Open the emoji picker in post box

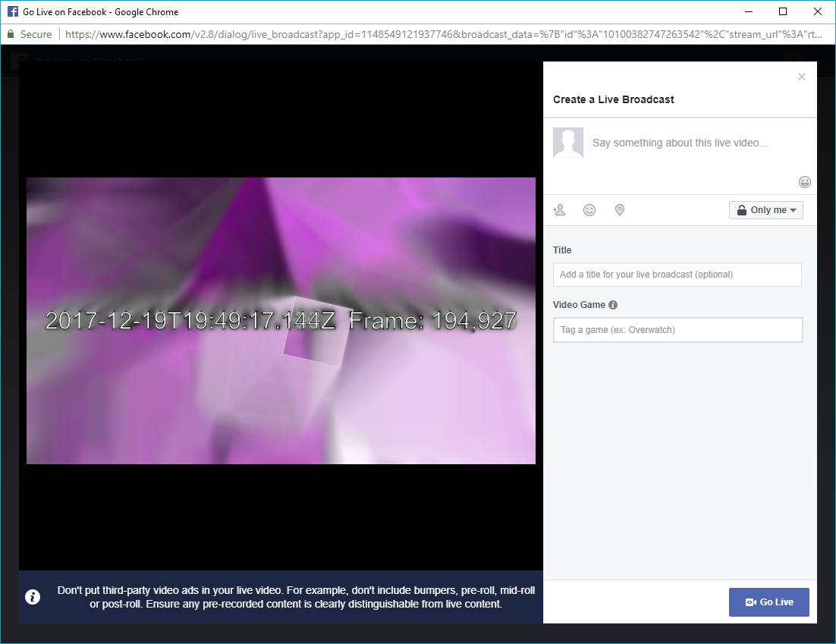805,182
